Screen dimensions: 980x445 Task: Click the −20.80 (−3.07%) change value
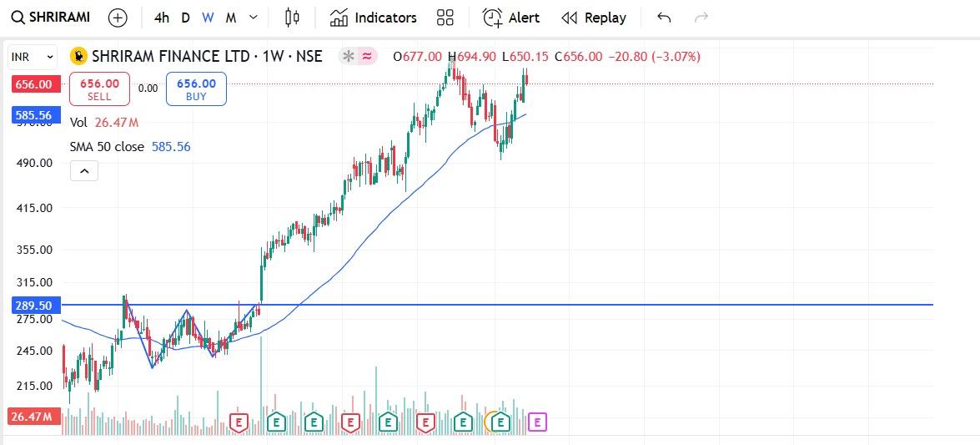click(654, 57)
